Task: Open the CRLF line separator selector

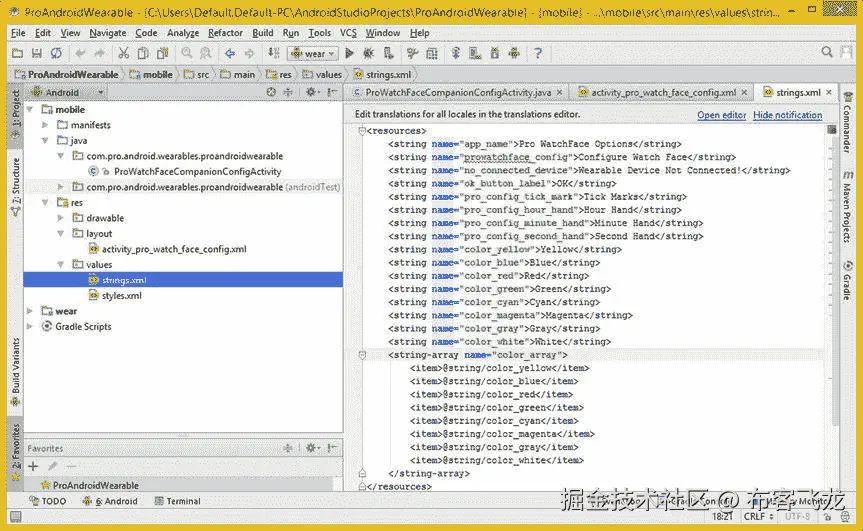Action: (x=758, y=516)
